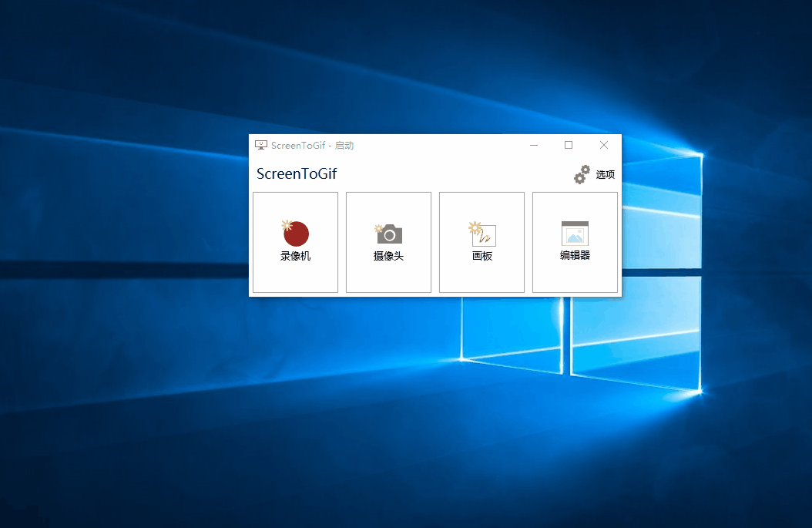
Task: Close the ScreenToGif startup window
Action: click(x=604, y=145)
